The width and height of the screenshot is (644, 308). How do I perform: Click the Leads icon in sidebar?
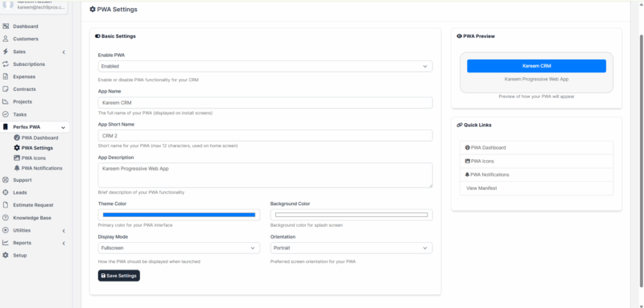point(6,192)
